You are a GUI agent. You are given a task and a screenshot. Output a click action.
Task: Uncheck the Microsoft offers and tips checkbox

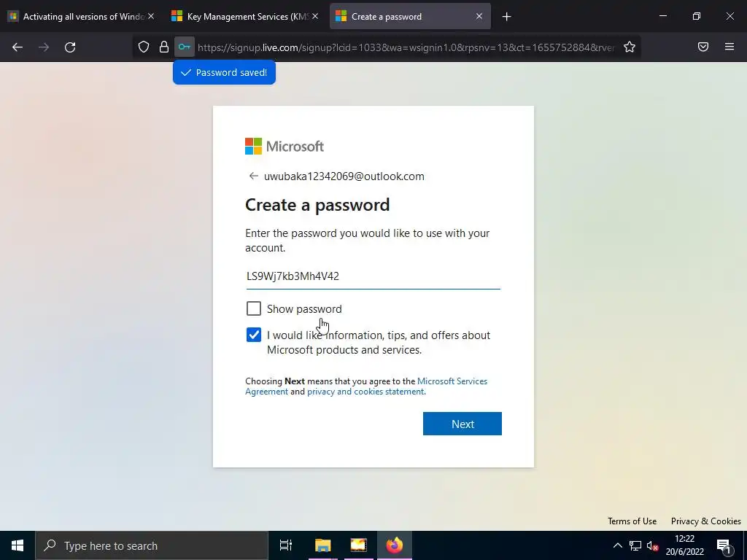[254, 335]
